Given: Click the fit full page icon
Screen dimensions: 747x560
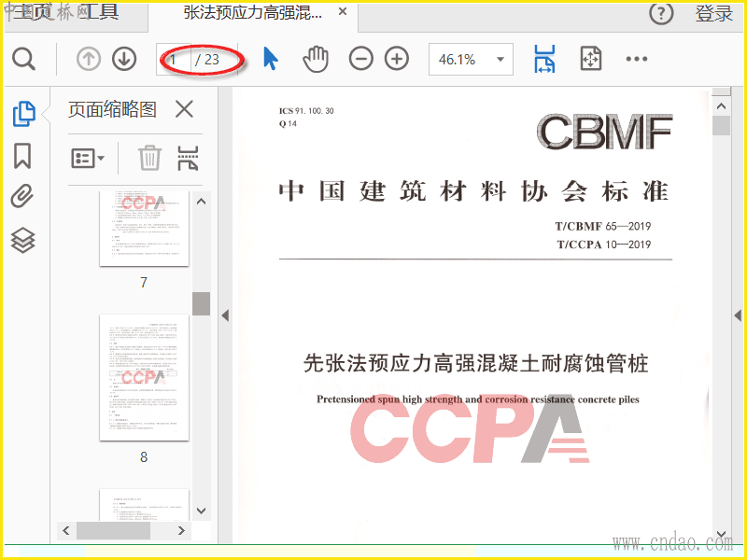Looking at the screenshot, I should coord(591,60).
